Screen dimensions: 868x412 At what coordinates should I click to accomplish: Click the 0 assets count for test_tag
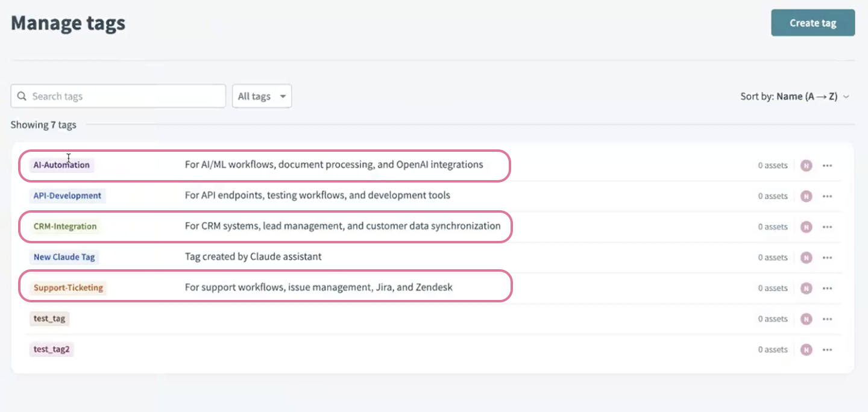pos(772,319)
